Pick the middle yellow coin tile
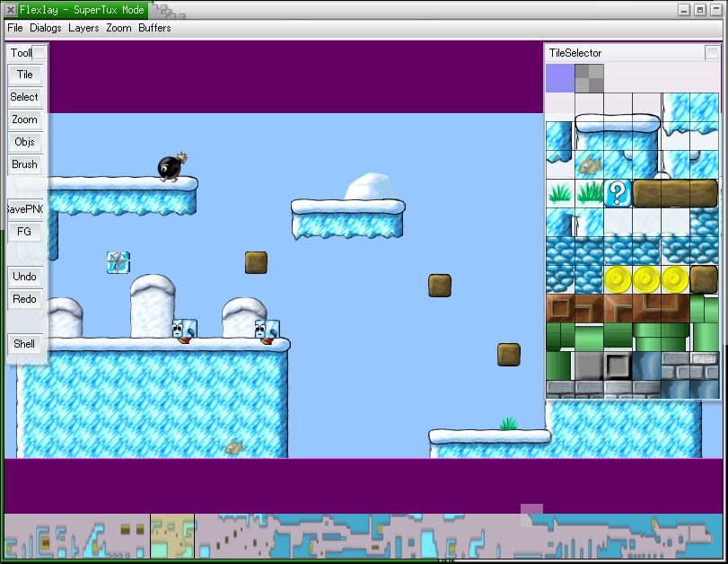 [x=646, y=279]
